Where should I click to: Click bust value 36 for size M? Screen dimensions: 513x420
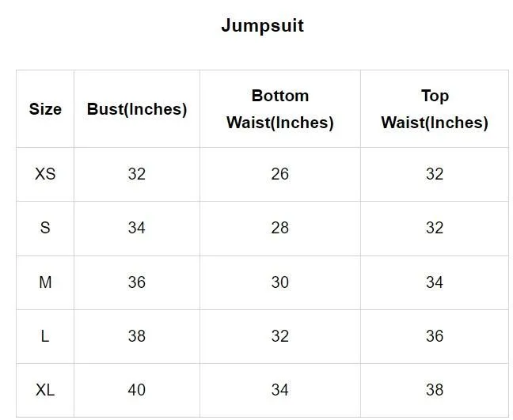[x=137, y=282]
